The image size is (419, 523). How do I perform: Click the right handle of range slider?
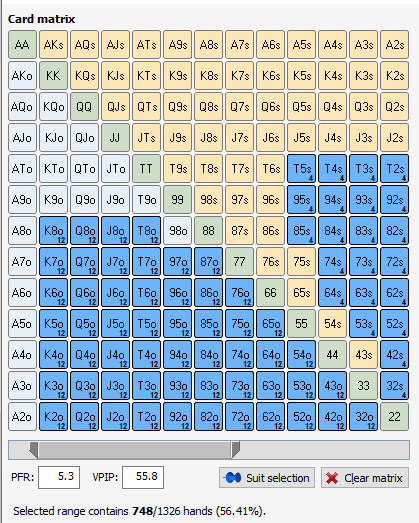click(236, 450)
